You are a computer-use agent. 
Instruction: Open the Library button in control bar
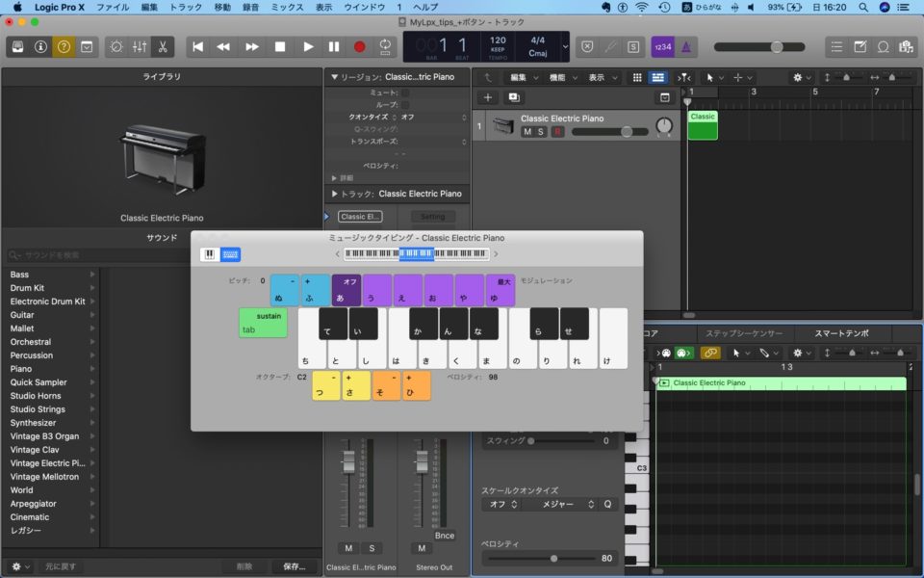(x=17, y=46)
